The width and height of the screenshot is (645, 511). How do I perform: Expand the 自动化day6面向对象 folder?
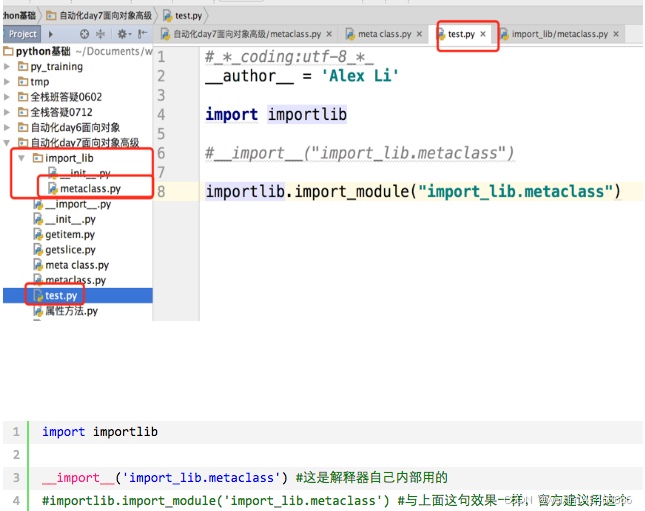coord(7,128)
